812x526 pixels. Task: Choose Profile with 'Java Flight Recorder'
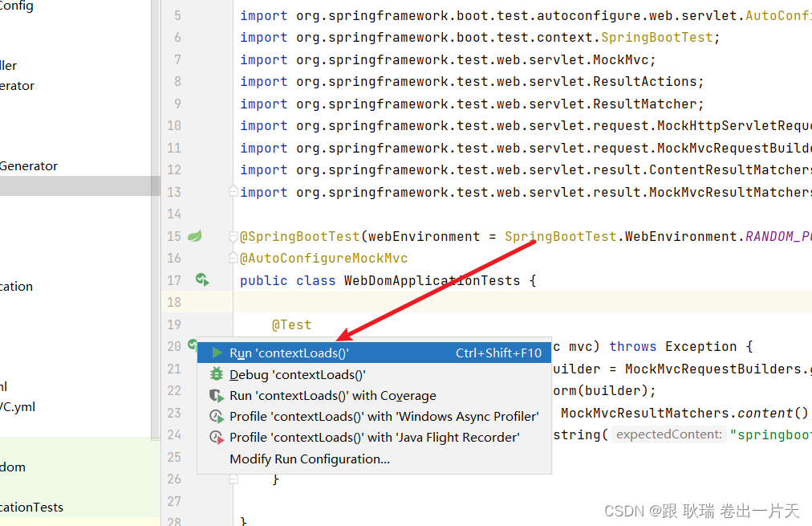[374, 438]
